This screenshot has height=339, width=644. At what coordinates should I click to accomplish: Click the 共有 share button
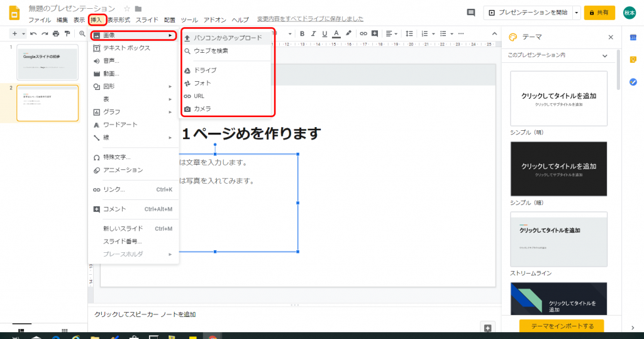click(x=599, y=13)
